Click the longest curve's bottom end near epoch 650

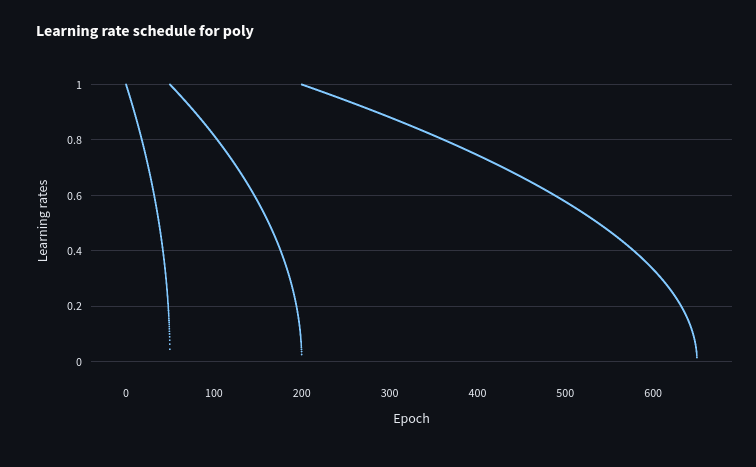tap(696, 352)
